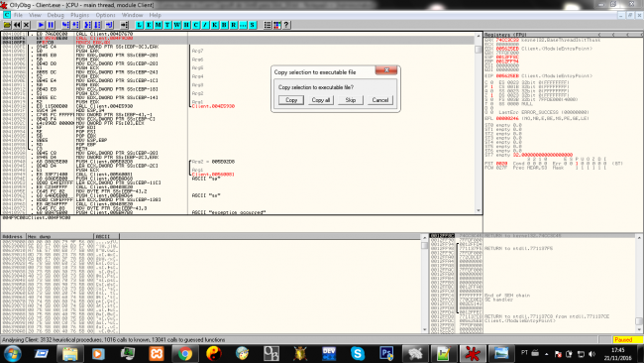644x363 pixels.
Task: Open the Window menu
Action: click(x=132, y=15)
